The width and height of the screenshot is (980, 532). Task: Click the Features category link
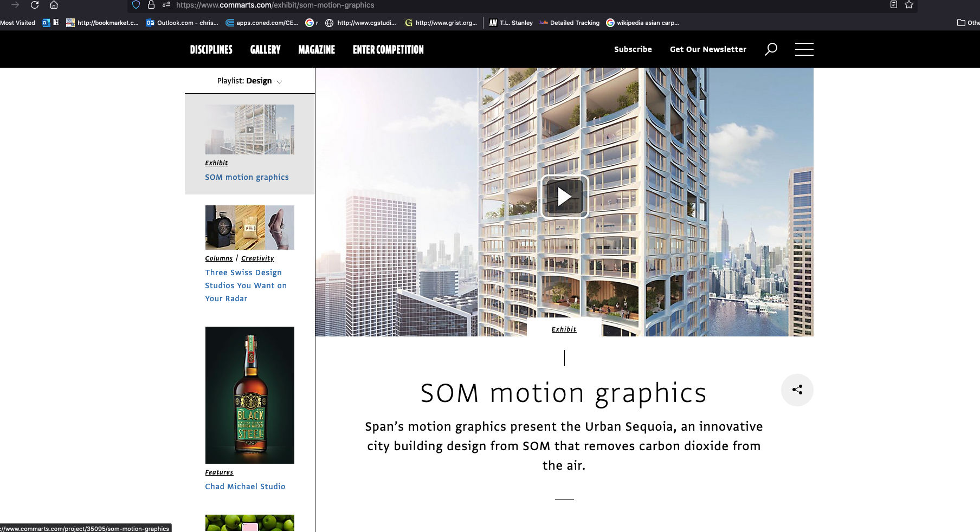219,472
